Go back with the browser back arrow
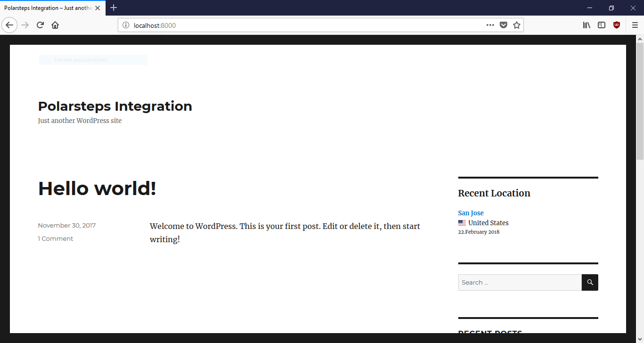Screen dimensions: 644x343 [x=9, y=25]
